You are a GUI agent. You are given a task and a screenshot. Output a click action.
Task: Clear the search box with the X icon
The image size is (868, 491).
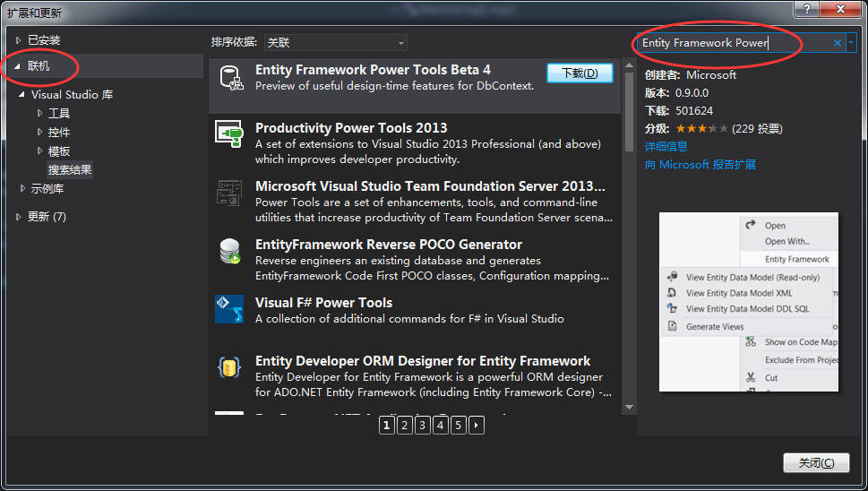(837, 43)
